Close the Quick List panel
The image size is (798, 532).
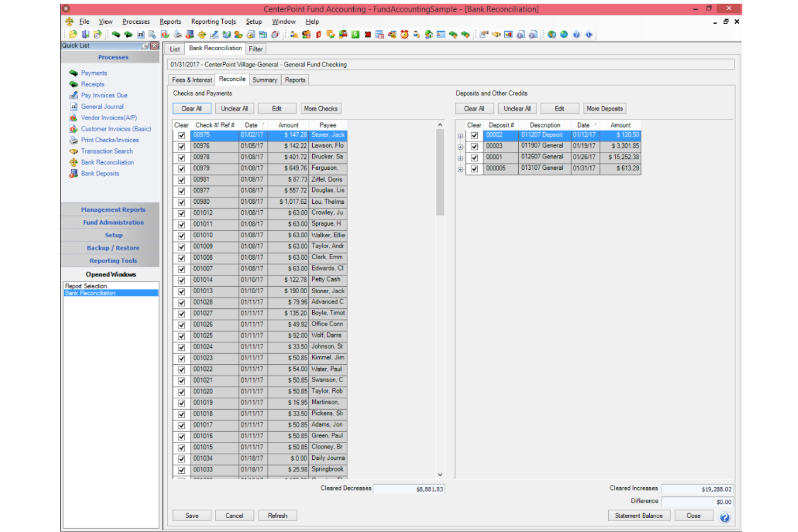click(x=155, y=46)
